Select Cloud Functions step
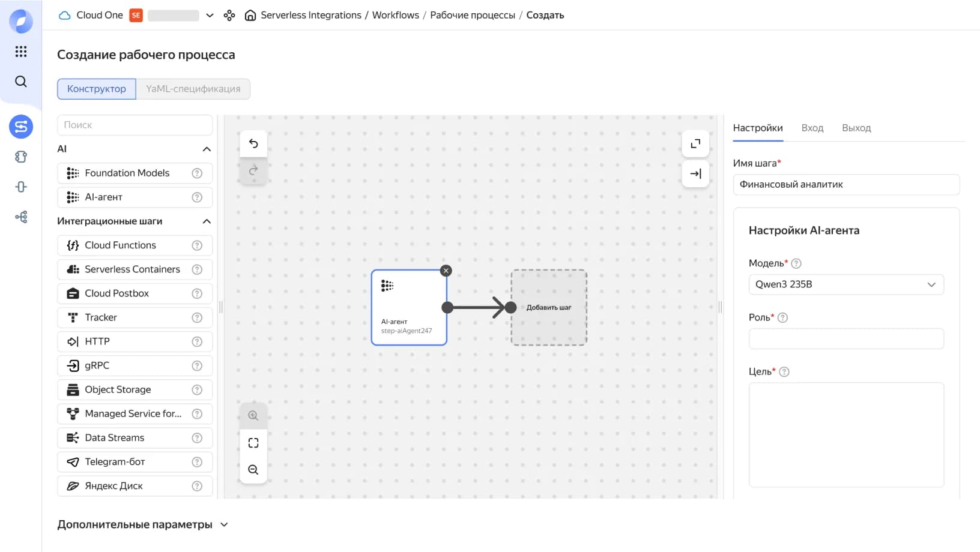Image resolution: width=980 pixels, height=552 pixels. (135, 245)
